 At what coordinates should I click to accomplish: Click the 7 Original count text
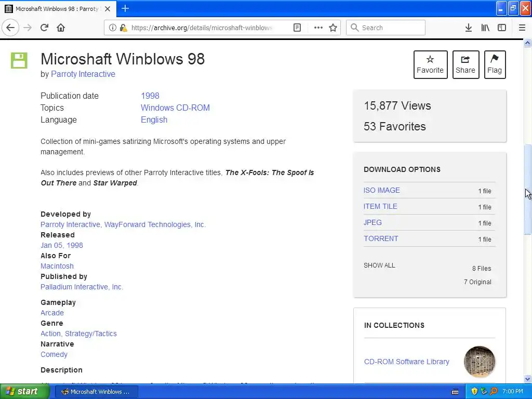(478, 282)
